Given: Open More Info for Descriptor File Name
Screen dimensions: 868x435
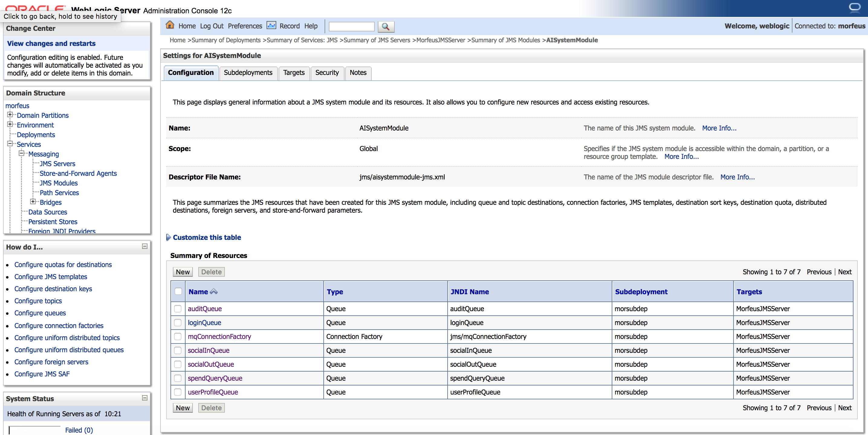Looking at the screenshot, I should (x=737, y=177).
